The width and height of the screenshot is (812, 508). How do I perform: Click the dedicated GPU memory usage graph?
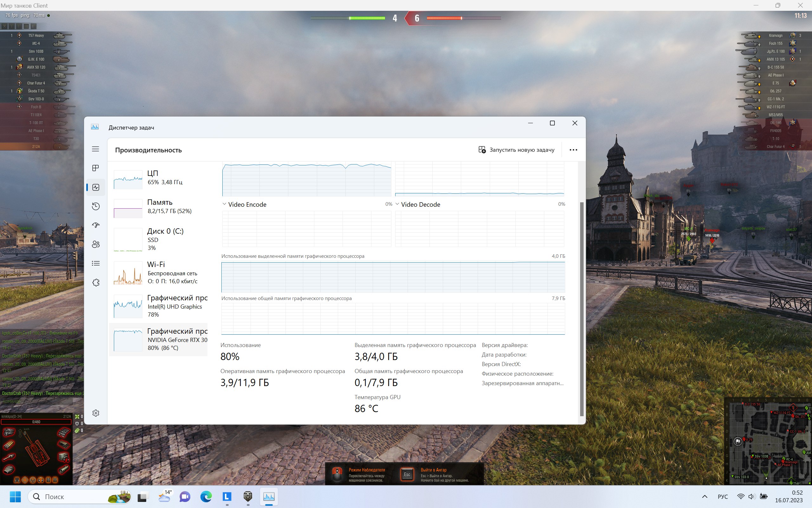pos(393,277)
